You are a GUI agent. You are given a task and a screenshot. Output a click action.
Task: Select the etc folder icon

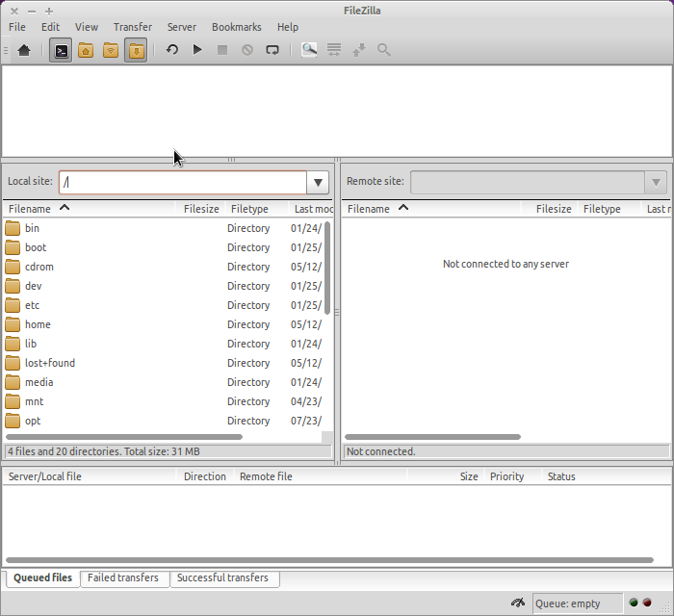[x=13, y=305]
